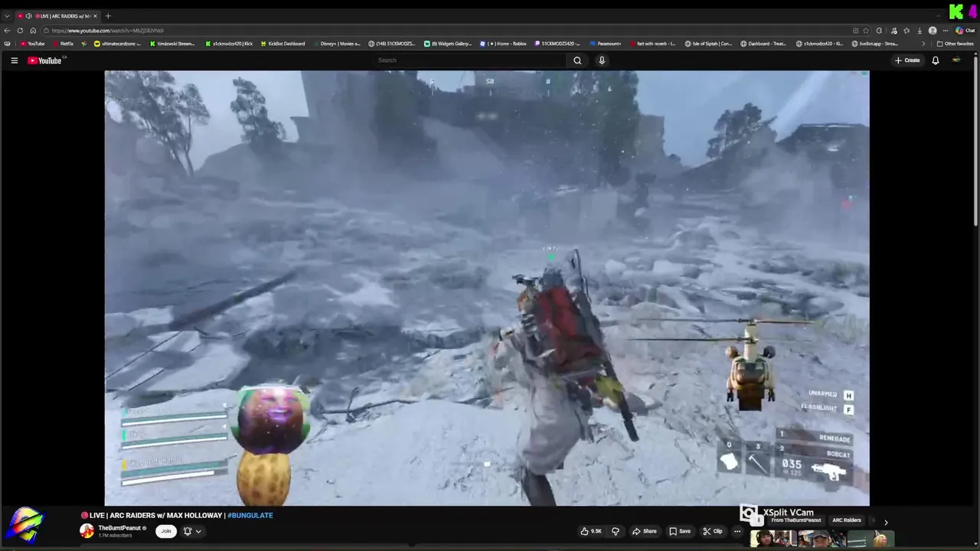Image resolution: width=980 pixels, height=551 pixels.
Task: Open the tab search dropdown arrow
Action: (7, 16)
